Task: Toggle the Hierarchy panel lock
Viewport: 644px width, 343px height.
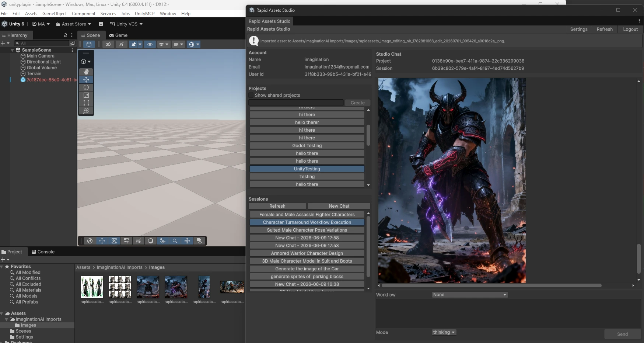Action: pyautogui.click(x=66, y=35)
